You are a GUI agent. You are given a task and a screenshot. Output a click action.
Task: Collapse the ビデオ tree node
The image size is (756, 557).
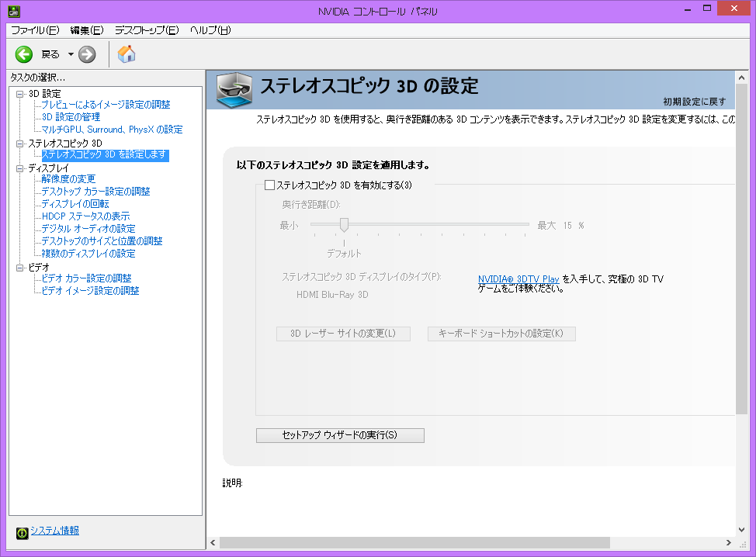(x=19, y=268)
